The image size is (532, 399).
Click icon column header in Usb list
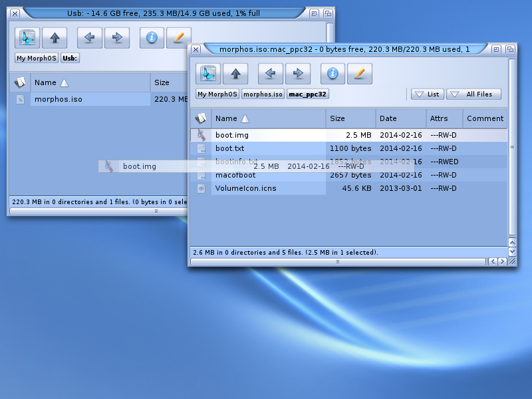[x=20, y=82]
